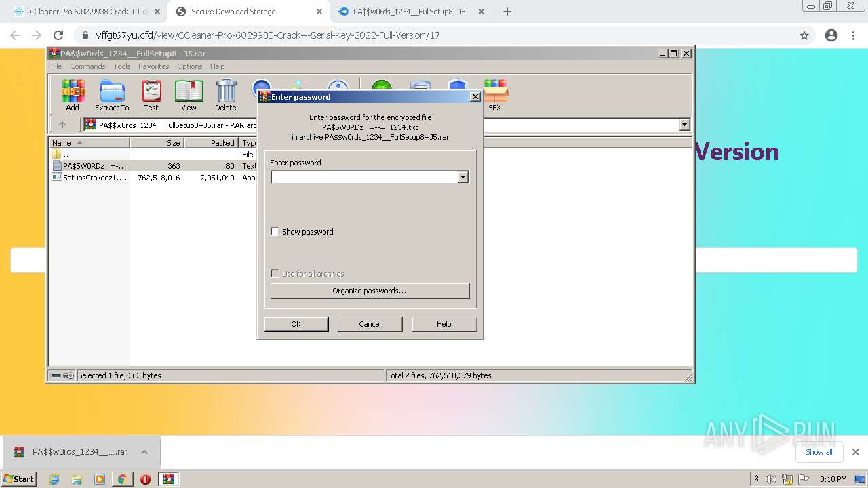Open the volume speaker tray icon
868x488 pixels.
coord(771,479)
